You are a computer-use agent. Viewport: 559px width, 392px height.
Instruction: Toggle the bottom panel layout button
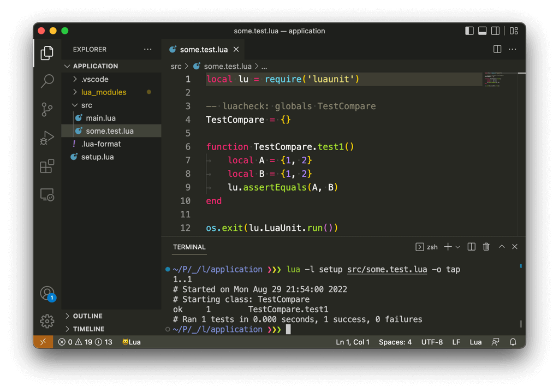click(x=483, y=31)
